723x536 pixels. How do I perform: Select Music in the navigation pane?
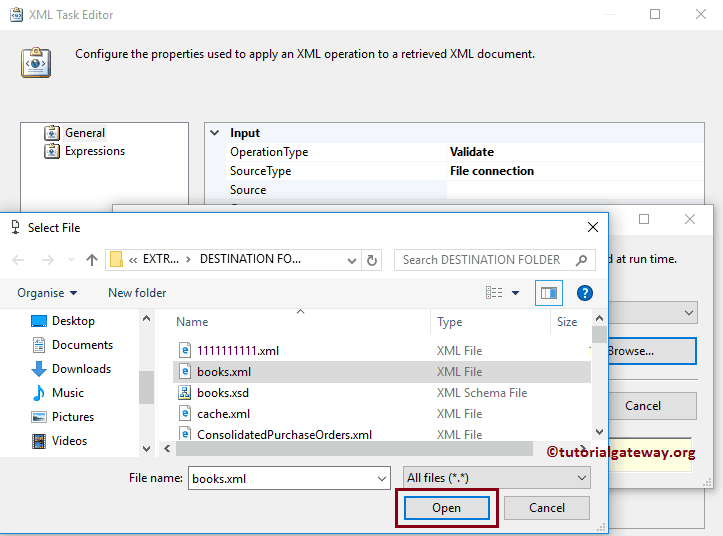(68, 393)
